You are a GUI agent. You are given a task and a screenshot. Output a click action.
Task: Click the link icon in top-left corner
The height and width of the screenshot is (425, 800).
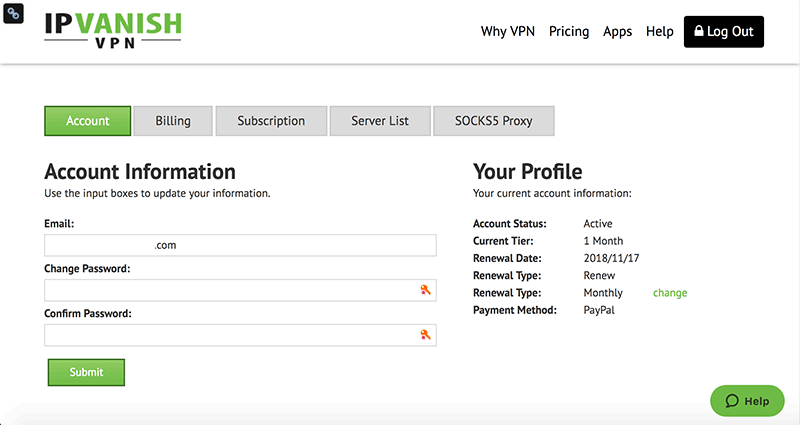(13, 13)
